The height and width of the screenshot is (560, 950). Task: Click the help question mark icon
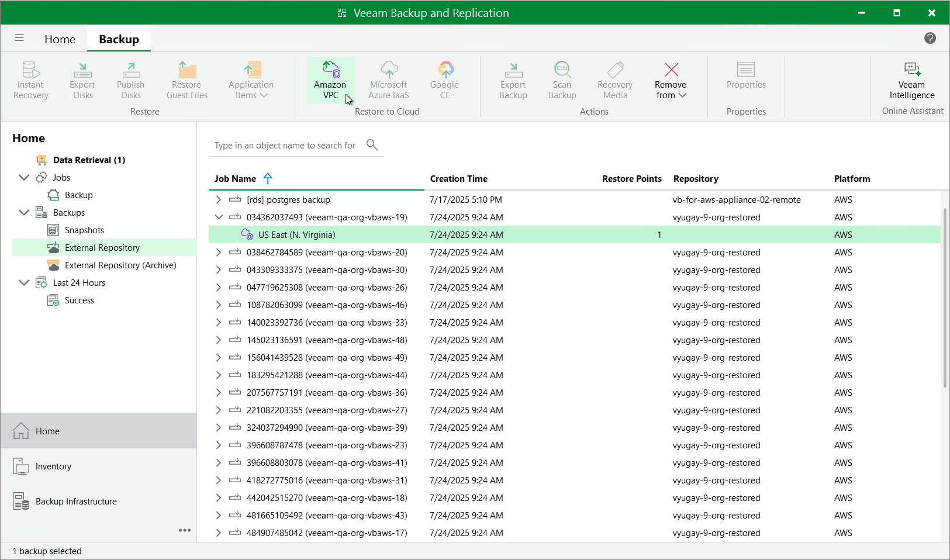coord(930,38)
